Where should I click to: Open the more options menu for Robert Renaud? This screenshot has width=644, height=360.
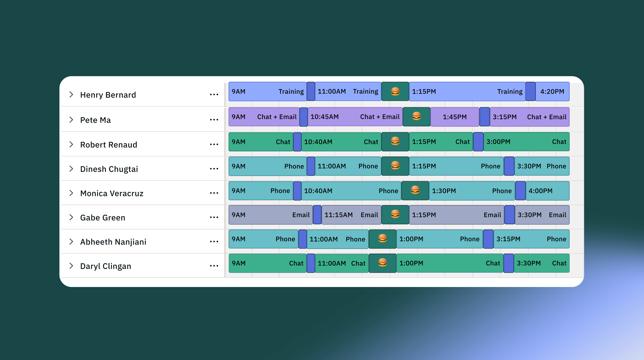[214, 144]
